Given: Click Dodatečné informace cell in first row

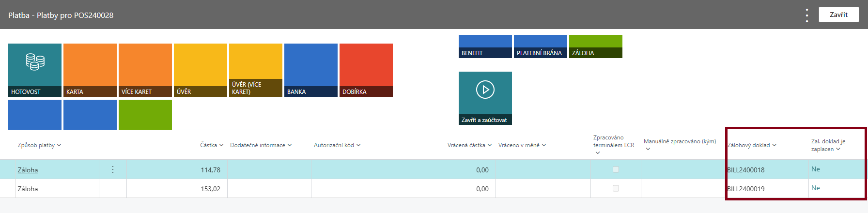Looking at the screenshot, I should click(269, 170).
